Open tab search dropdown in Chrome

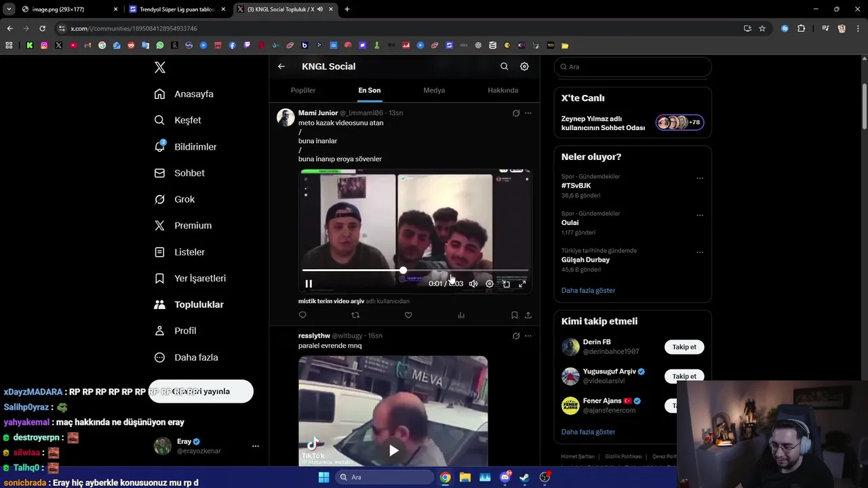point(9,9)
